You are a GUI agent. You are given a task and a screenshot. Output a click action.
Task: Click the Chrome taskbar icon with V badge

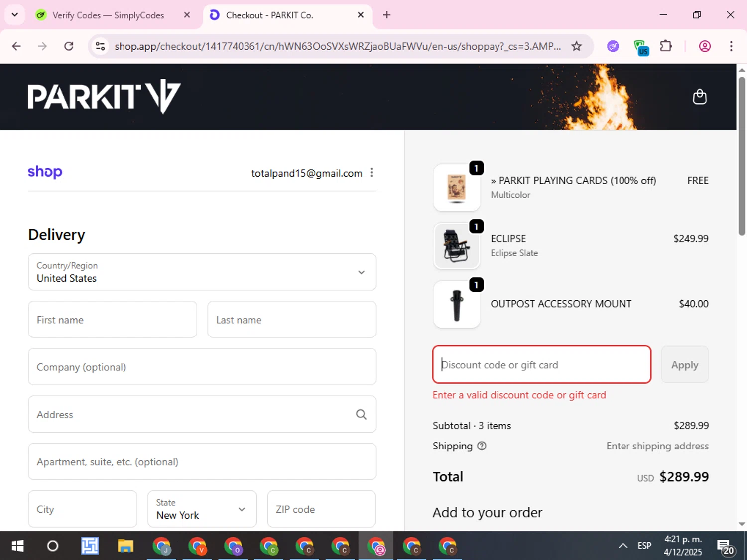pyautogui.click(x=197, y=546)
